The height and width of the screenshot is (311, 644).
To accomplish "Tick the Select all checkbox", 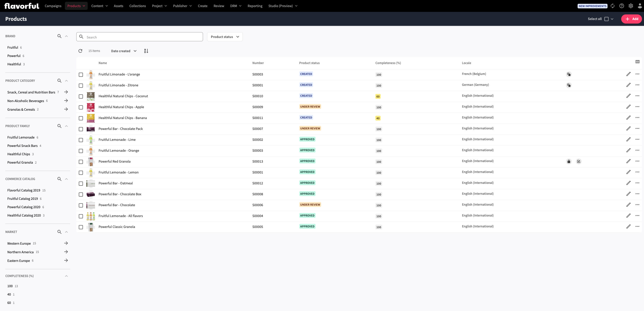I will 606,19.
